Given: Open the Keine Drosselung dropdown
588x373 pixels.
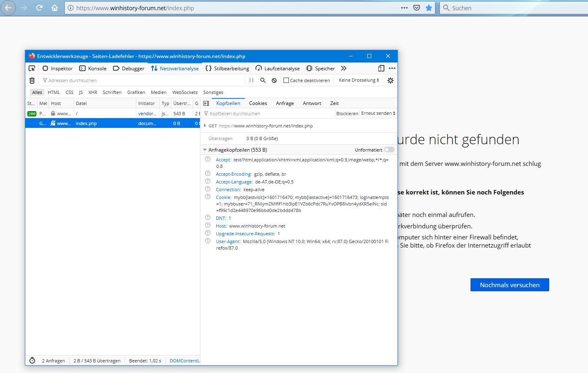Looking at the screenshot, I should pos(359,80).
